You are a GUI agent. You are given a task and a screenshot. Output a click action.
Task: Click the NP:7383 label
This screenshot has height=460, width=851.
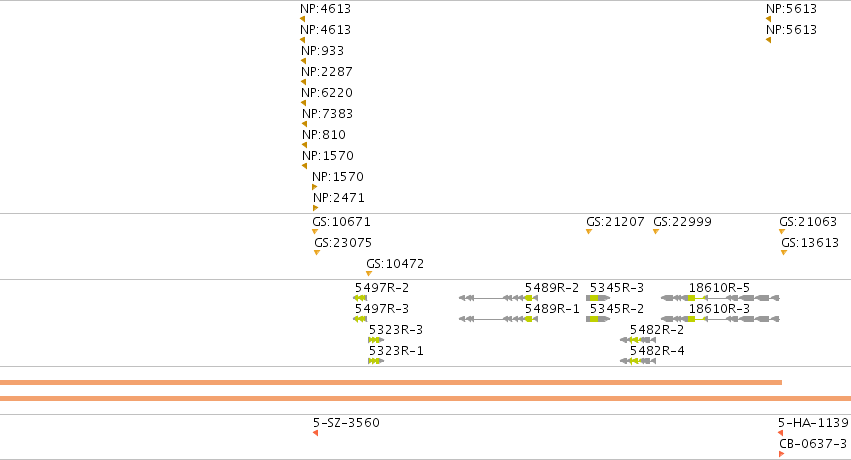(328, 114)
